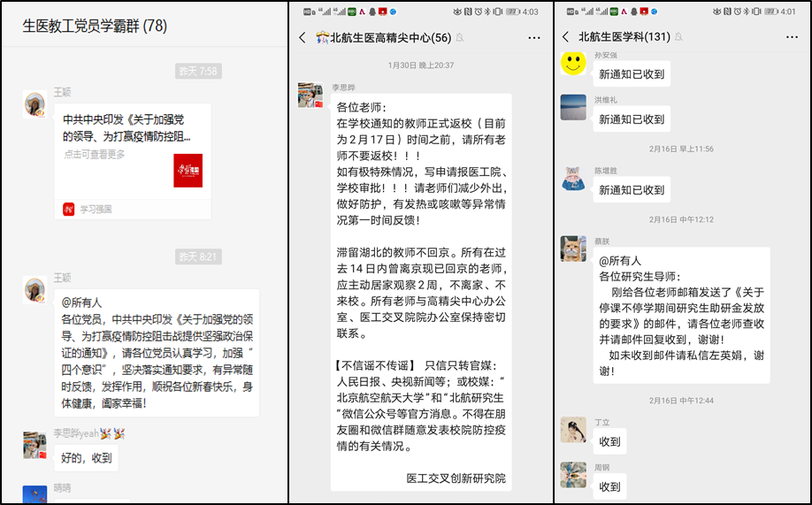The height and width of the screenshot is (505, 812).
Task: Tap back arrow in 北航生医学科 chat
Action: coord(566,37)
